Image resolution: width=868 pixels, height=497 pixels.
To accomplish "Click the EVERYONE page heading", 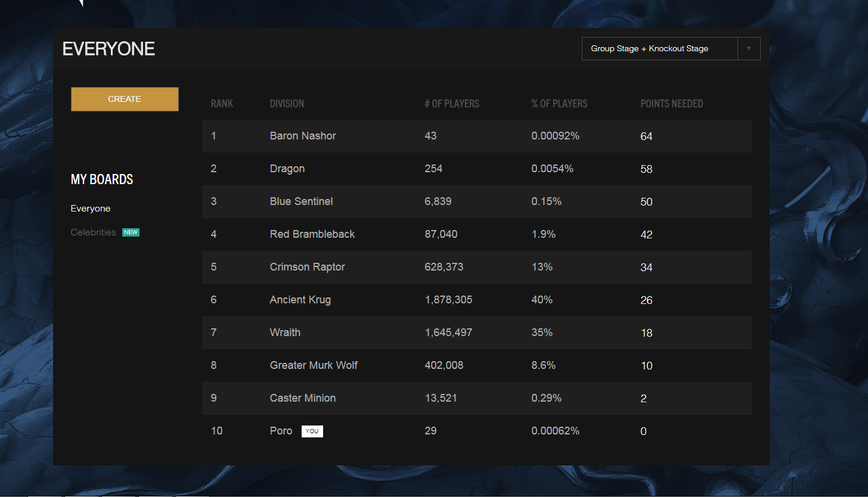I will click(108, 49).
